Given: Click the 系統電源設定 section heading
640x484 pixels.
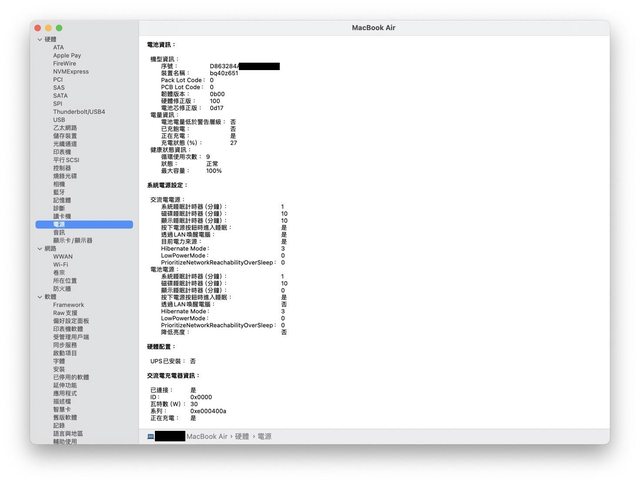Looking at the screenshot, I should click(167, 185).
